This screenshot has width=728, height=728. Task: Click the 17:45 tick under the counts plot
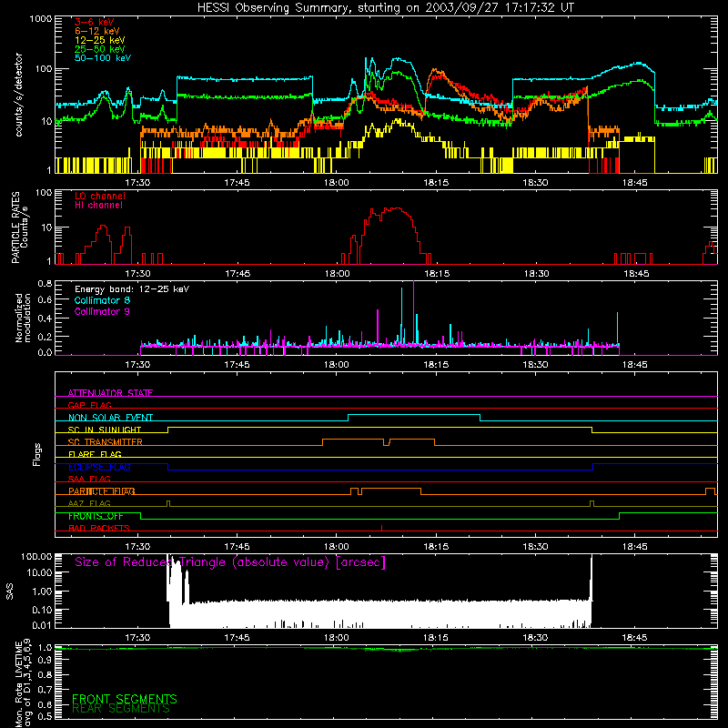coord(237,183)
